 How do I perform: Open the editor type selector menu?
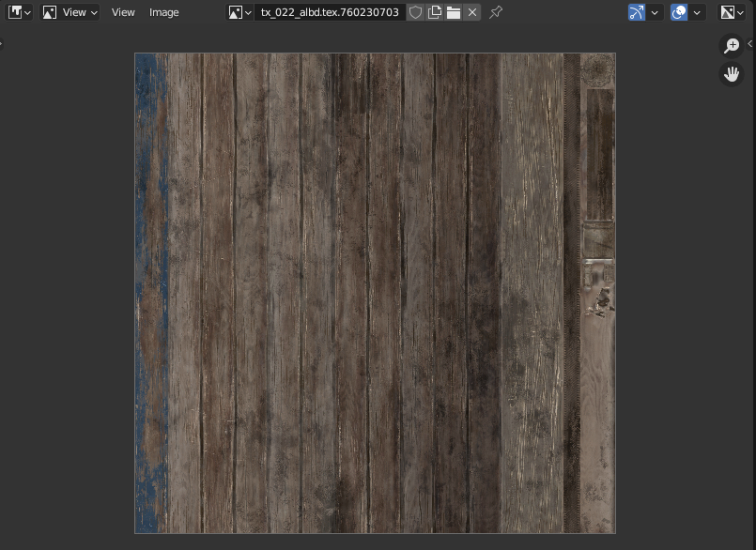(x=20, y=12)
